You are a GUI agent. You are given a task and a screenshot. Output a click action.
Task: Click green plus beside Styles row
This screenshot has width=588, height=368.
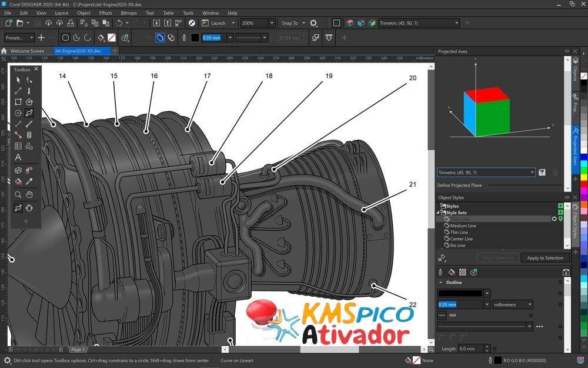pyautogui.click(x=560, y=205)
